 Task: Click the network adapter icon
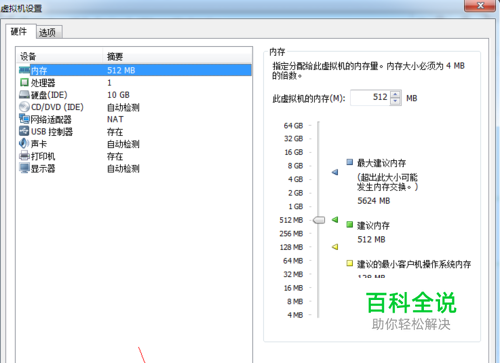24,119
